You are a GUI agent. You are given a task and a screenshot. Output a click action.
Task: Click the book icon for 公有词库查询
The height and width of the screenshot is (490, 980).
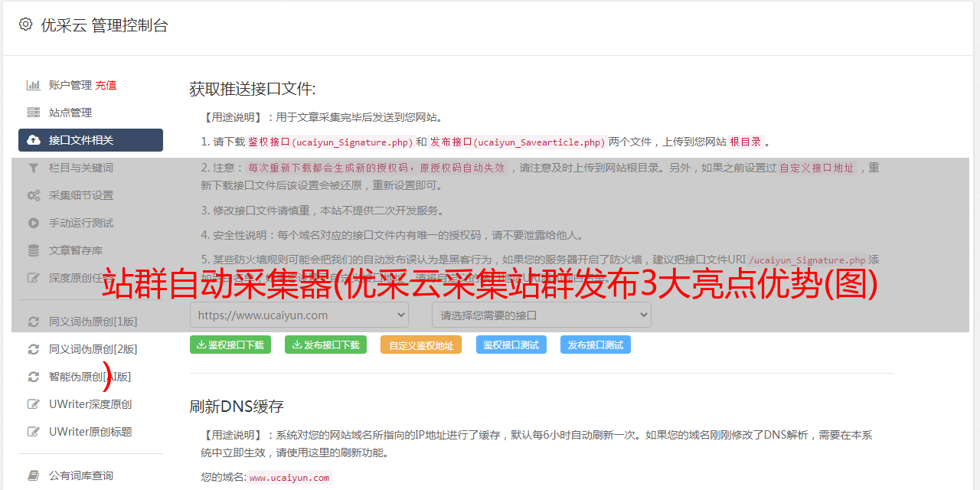[x=34, y=475]
